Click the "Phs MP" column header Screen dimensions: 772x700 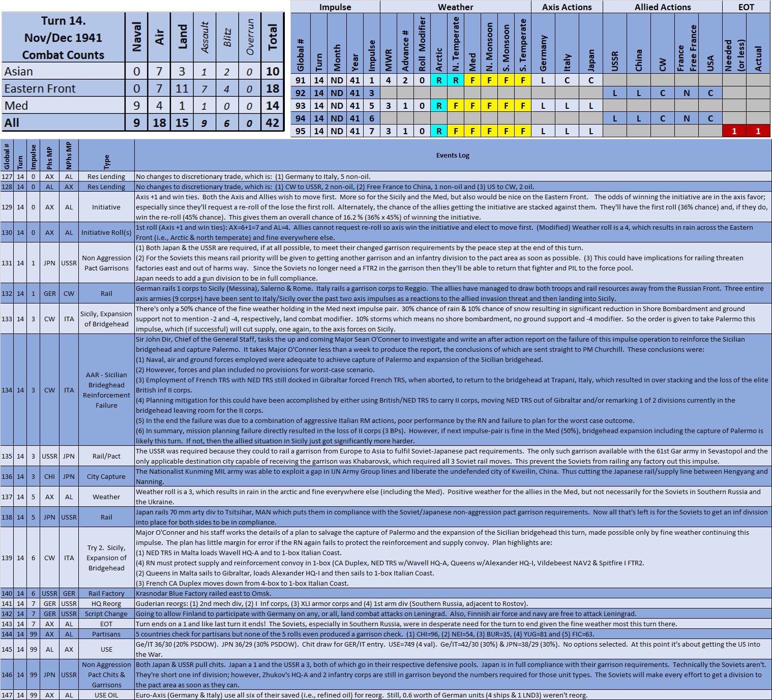pos(49,155)
